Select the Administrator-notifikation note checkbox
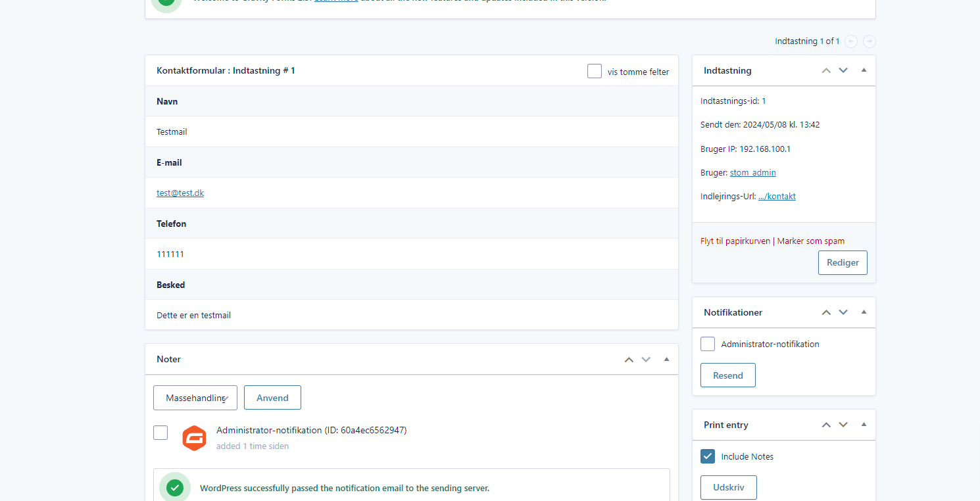Screen dimensions: 980x501 160,433
